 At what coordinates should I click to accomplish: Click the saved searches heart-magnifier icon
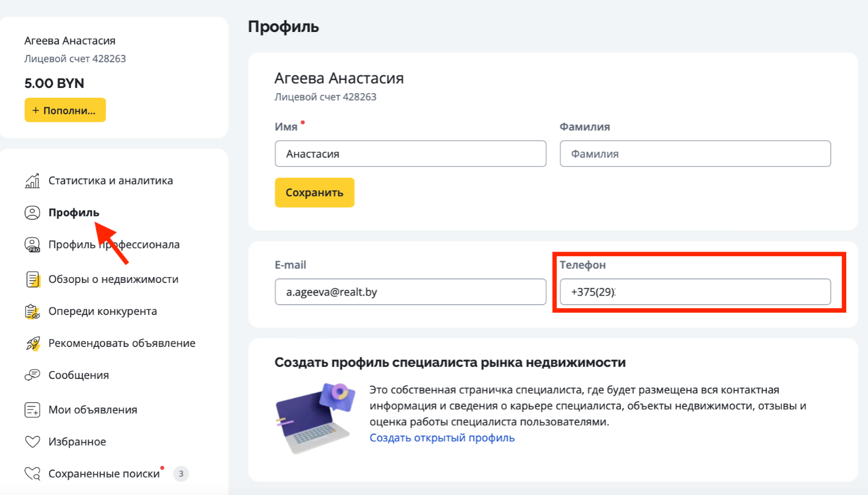click(x=33, y=474)
